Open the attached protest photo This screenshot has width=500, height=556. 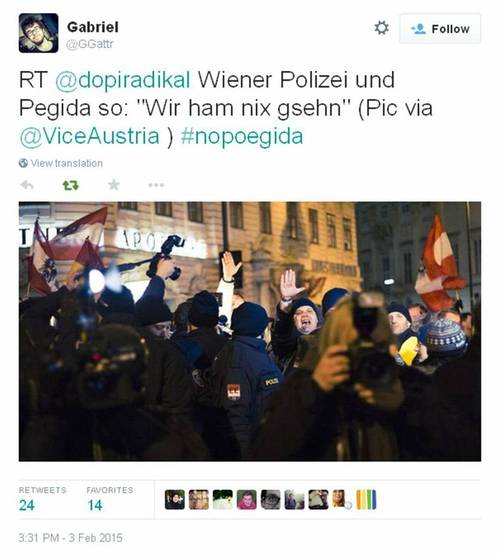point(250,332)
